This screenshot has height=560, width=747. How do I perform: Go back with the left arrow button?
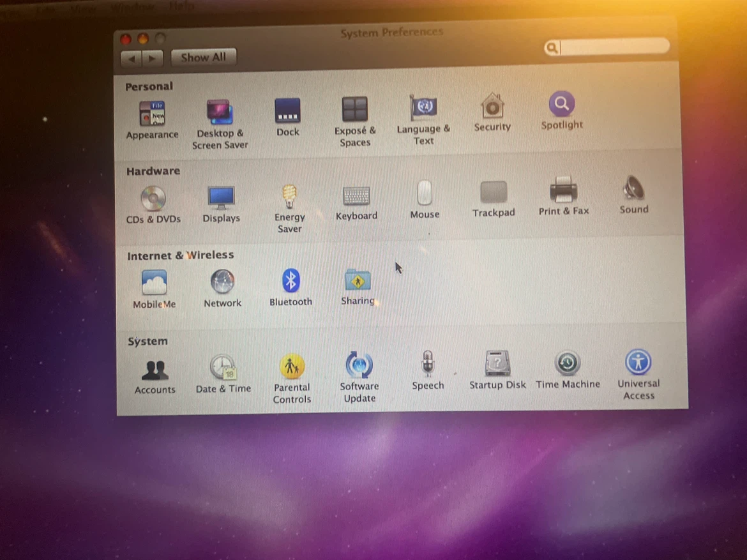click(x=132, y=59)
